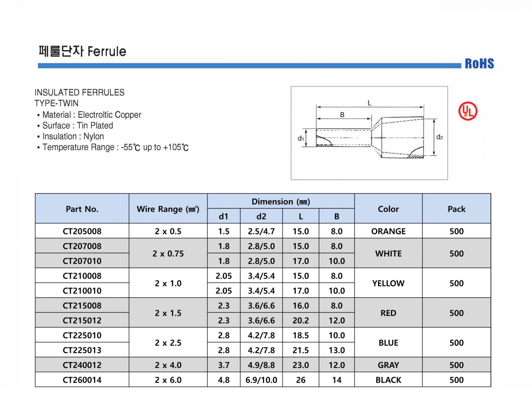Image resolution: width=532 pixels, height=418 pixels.
Task: Click d1 value '3.7' for CT240012
Action: point(224,365)
